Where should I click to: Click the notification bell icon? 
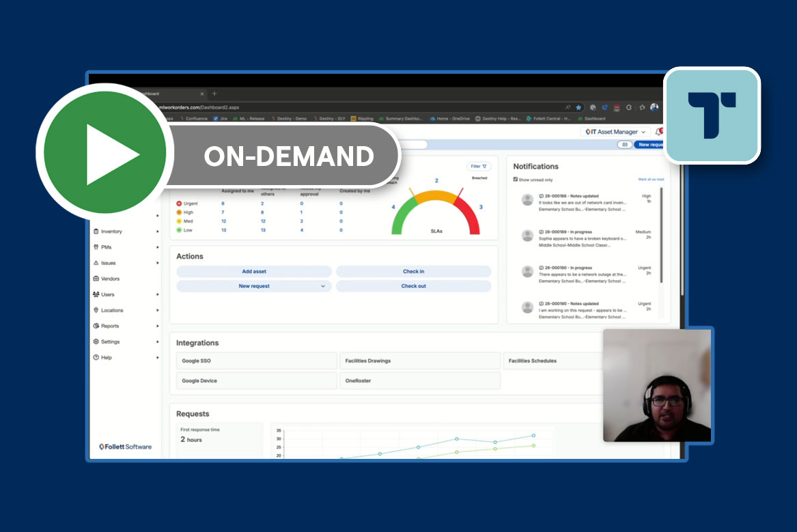658,132
